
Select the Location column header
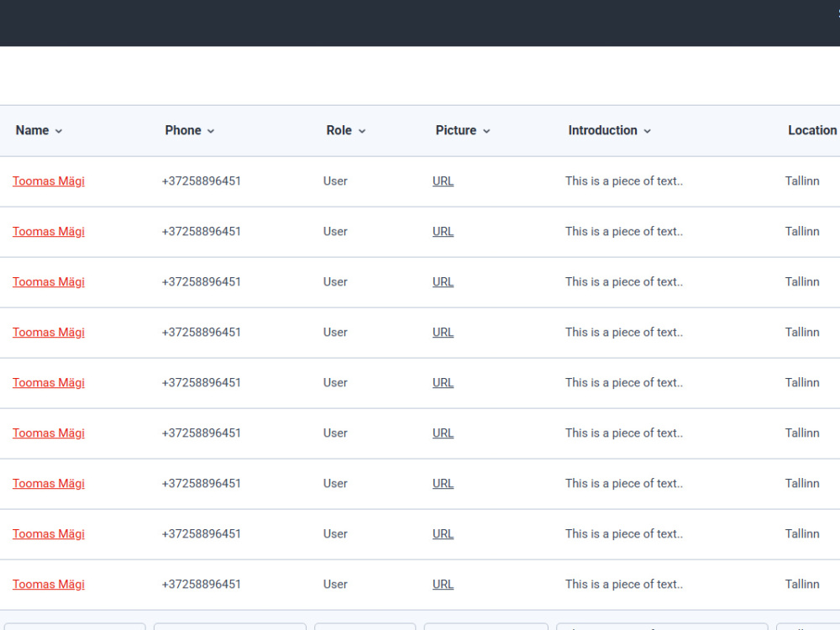click(812, 130)
